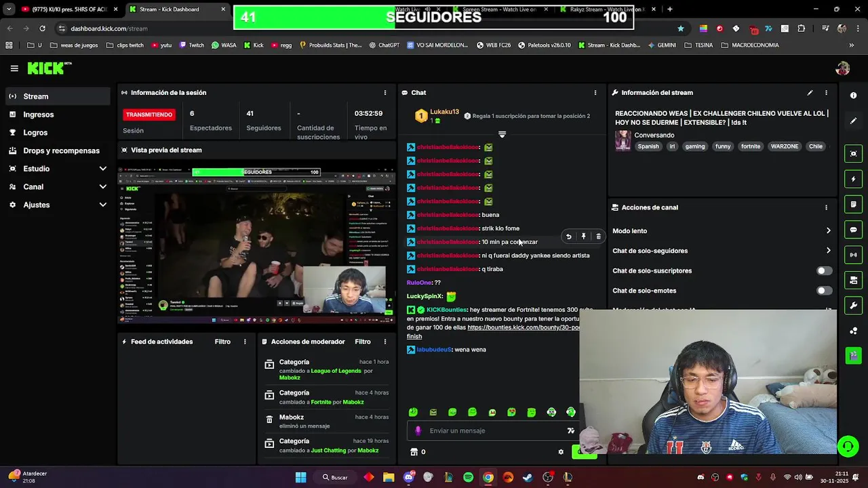Expand the Canal sidebar section
This screenshot has width=868, height=488.
58,187
